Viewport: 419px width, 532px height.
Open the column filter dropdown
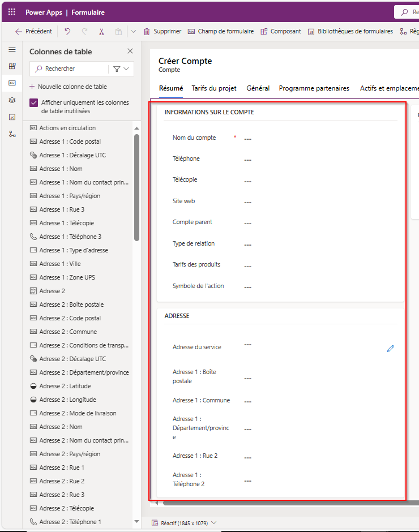pyautogui.click(x=121, y=69)
